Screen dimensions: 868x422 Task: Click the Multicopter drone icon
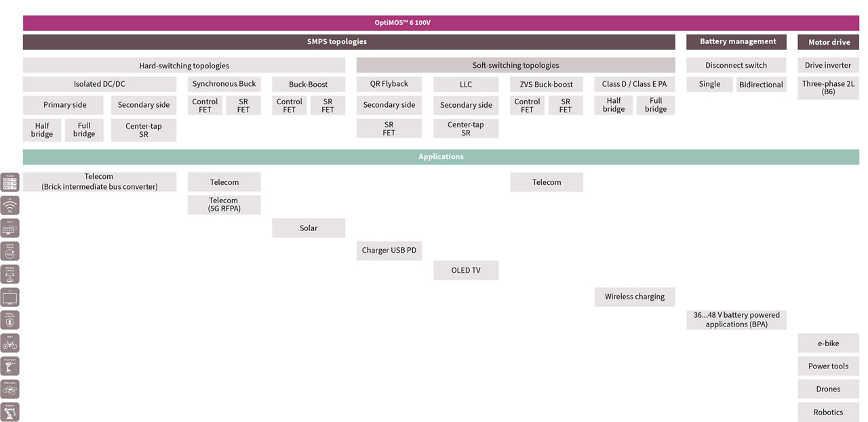pyautogui.click(x=10, y=389)
